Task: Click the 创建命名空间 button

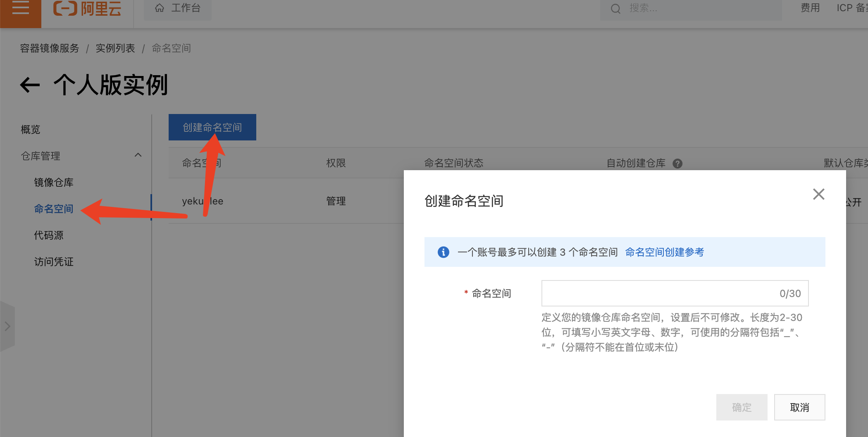Action: [212, 127]
